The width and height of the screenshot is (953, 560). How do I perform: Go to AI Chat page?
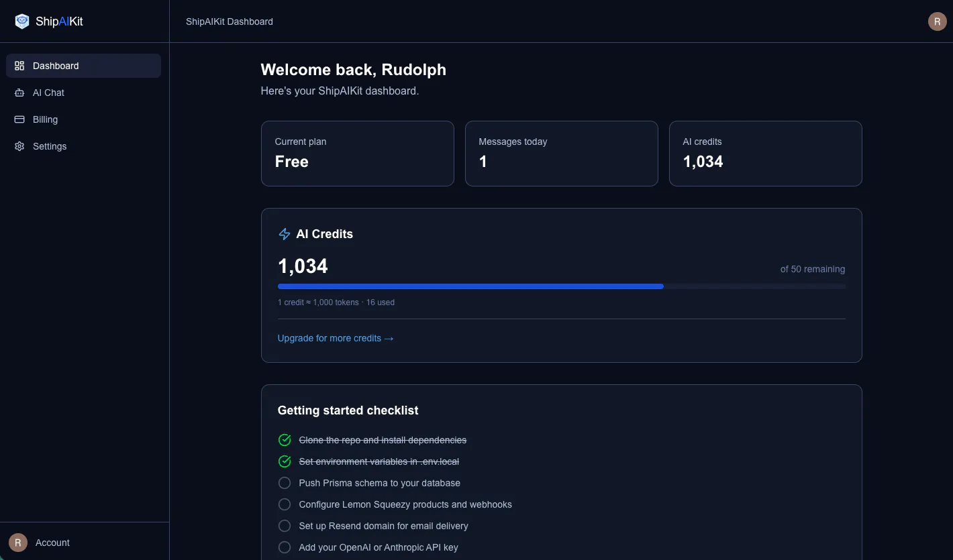(83, 93)
